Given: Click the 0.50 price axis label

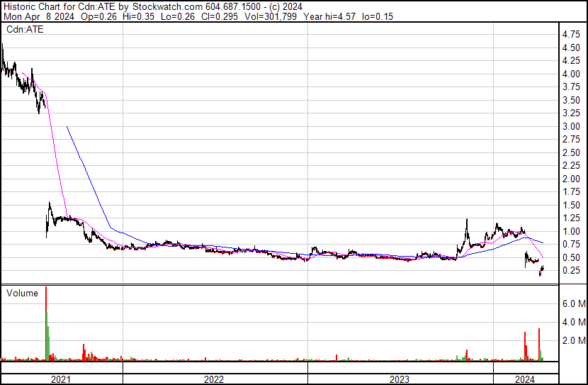Looking at the screenshot, I should point(571,257).
